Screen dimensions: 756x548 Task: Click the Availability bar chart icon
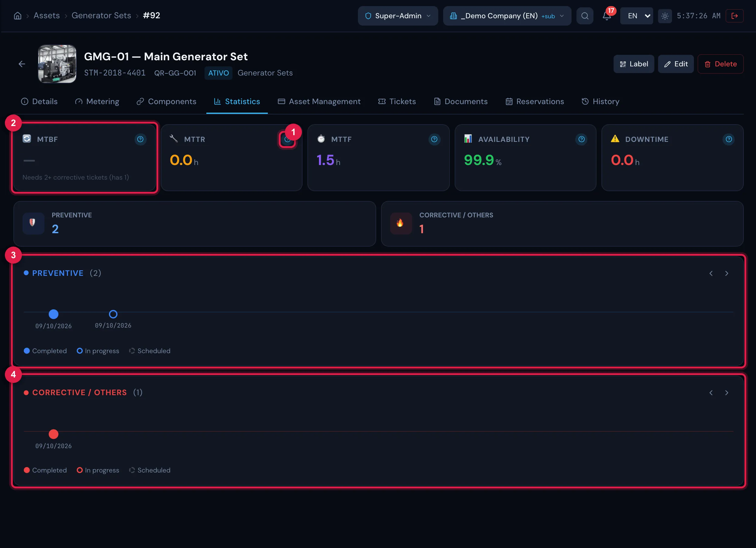pos(468,139)
